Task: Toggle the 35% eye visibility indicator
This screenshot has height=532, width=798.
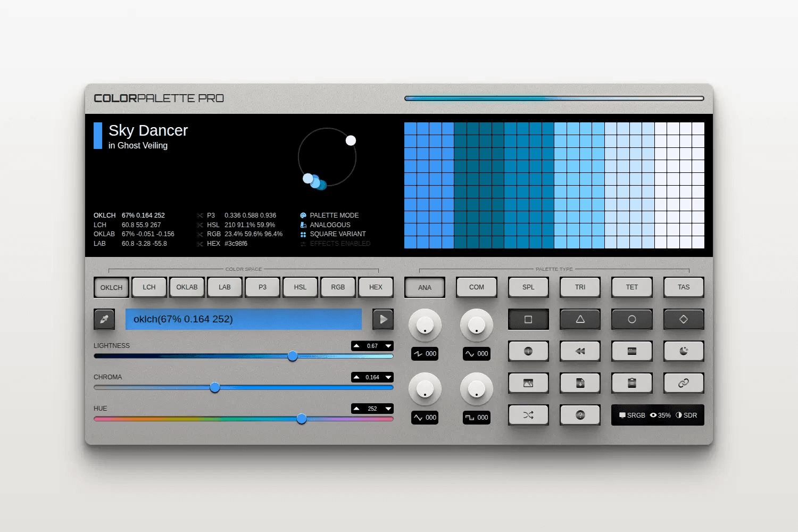Action: [660, 415]
